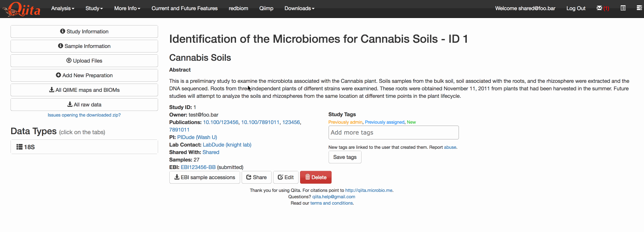This screenshot has height=232, width=644.
Task: Expand the More Info dropdown
Action: (127, 8)
